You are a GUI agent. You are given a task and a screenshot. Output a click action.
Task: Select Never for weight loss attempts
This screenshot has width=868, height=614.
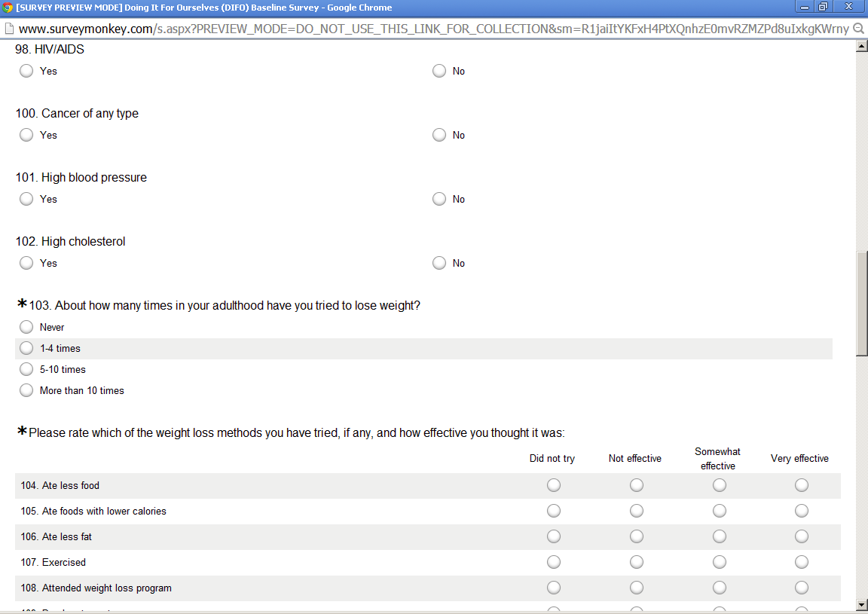26,327
